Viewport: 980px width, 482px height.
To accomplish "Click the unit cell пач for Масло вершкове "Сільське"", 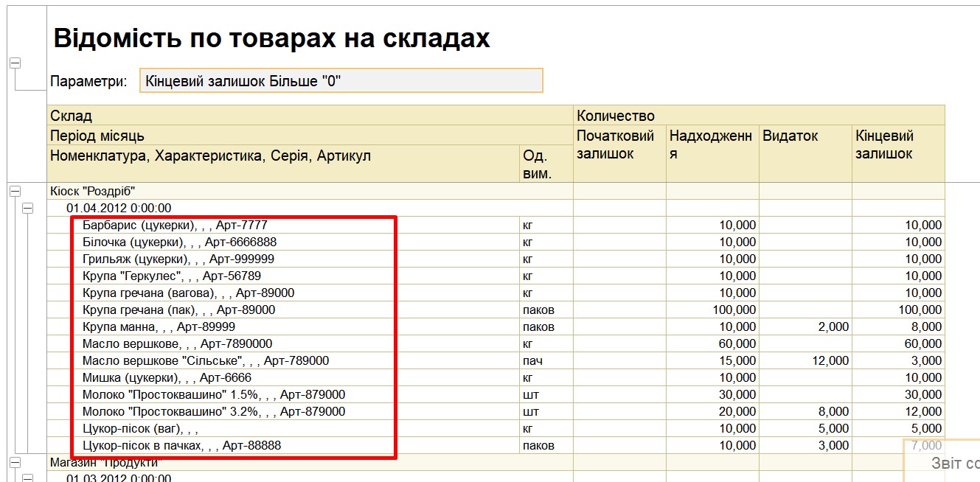I will (x=546, y=361).
